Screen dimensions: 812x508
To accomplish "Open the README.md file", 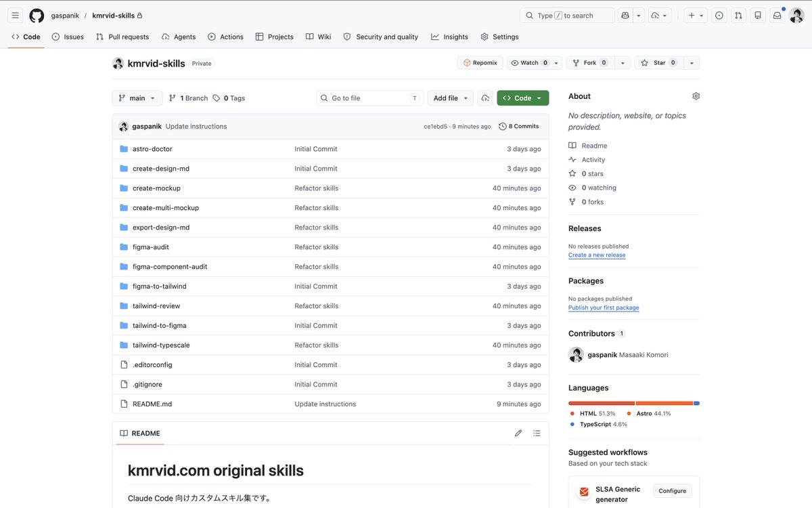I will [x=152, y=404].
